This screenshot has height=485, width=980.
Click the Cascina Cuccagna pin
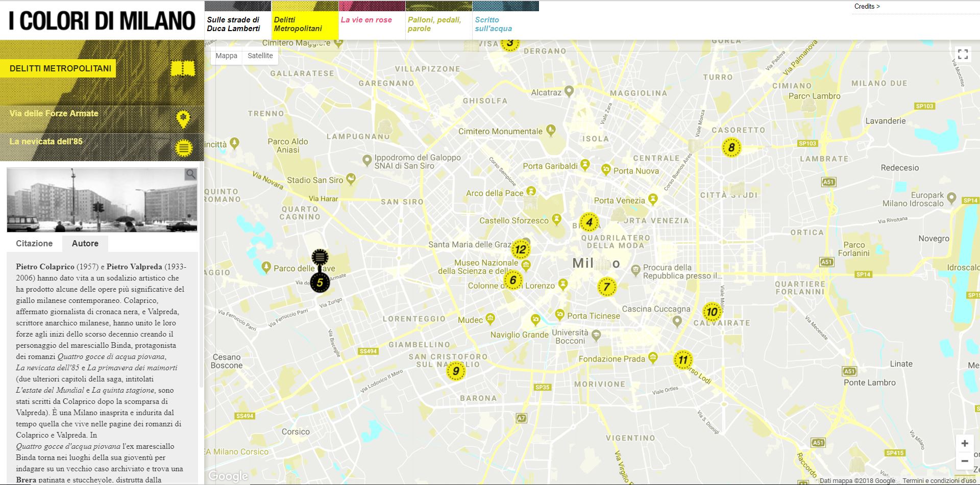pyautogui.click(x=677, y=321)
